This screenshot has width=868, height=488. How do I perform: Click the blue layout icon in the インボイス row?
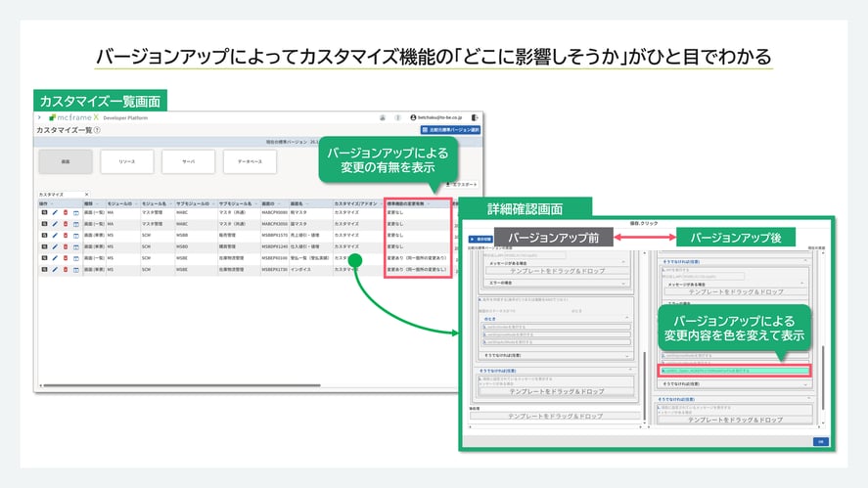coord(75,270)
